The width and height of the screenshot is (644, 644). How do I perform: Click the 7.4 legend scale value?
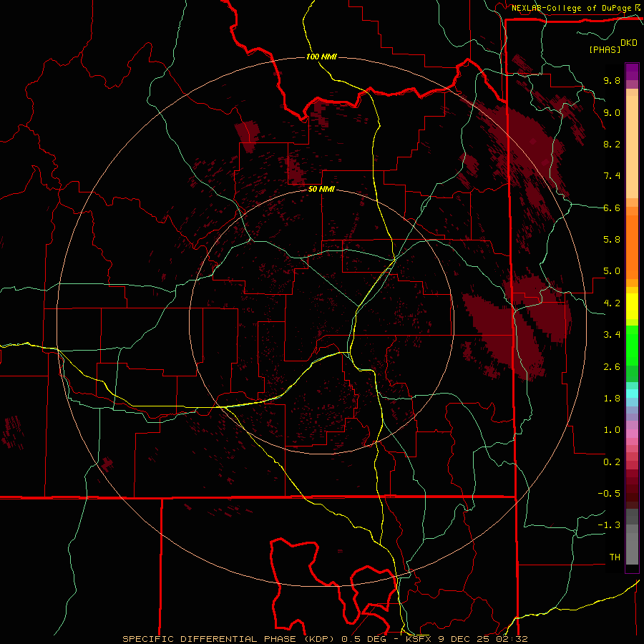(x=612, y=176)
